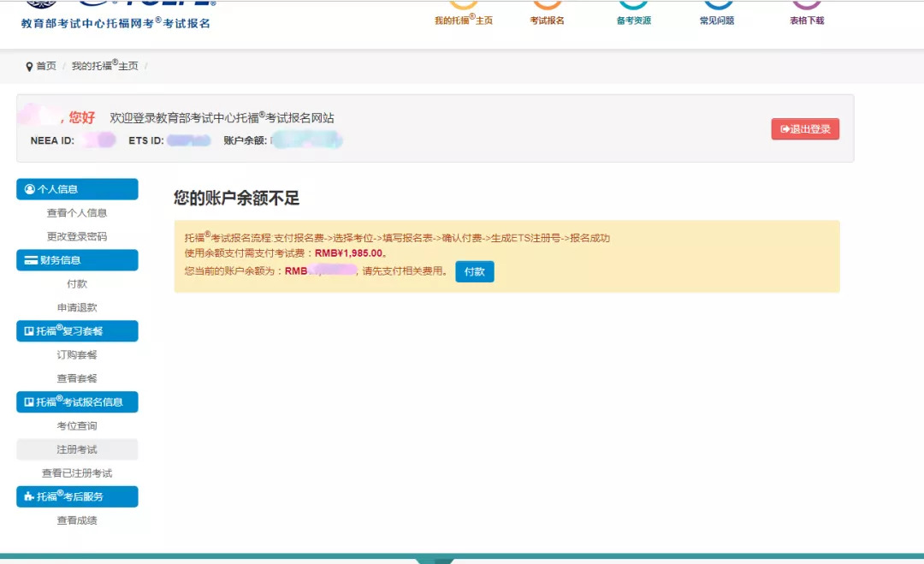Click the 我的托福主页 circular icon
The image size is (924, 564).
(464, 4)
